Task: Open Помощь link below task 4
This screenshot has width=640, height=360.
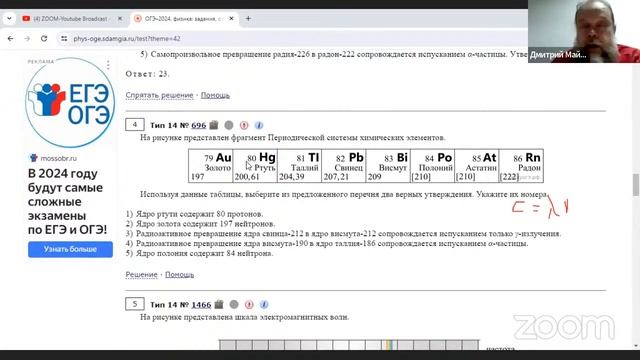Action: (x=180, y=275)
